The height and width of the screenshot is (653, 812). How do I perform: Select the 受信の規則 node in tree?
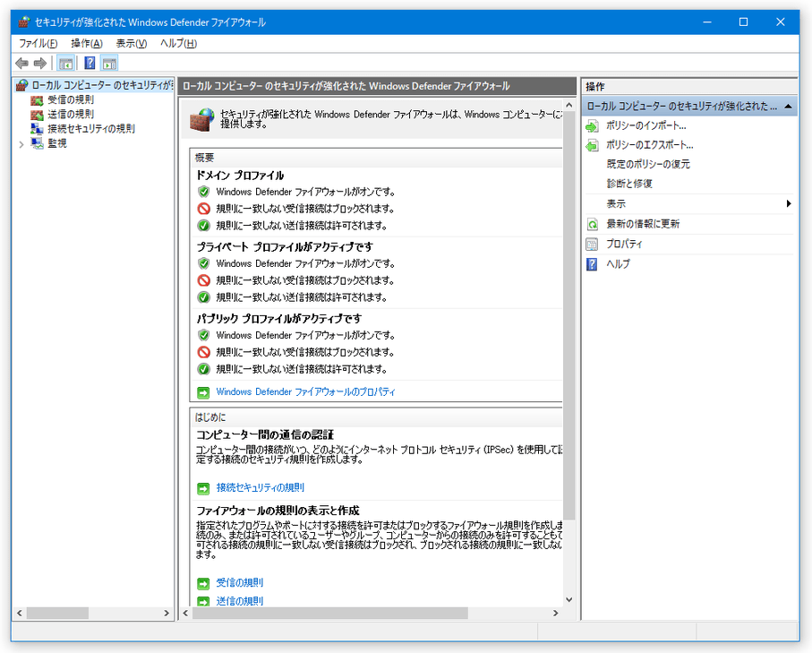tap(71, 99)
